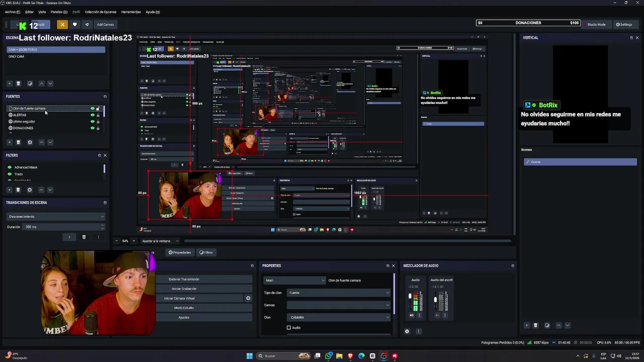Open the transition options three-dot menu

98,237
